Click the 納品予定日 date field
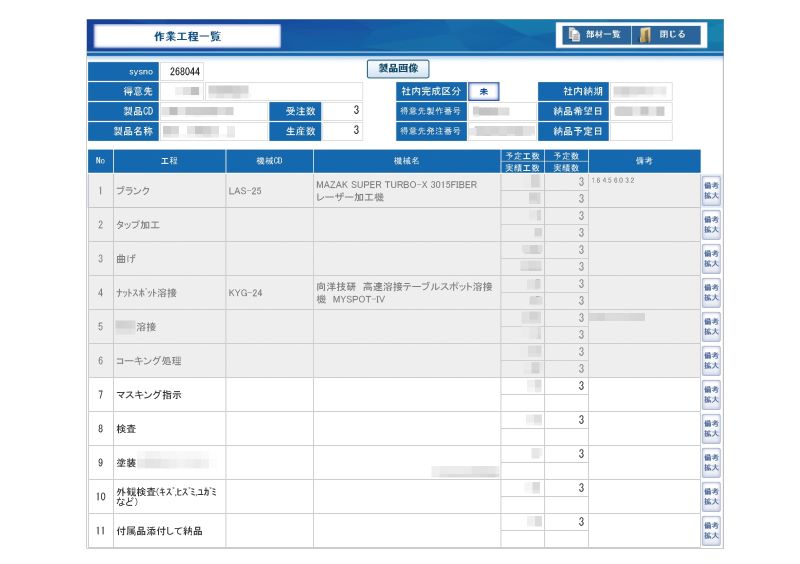Screen dimensions: 800x564 tap(641, 131)
